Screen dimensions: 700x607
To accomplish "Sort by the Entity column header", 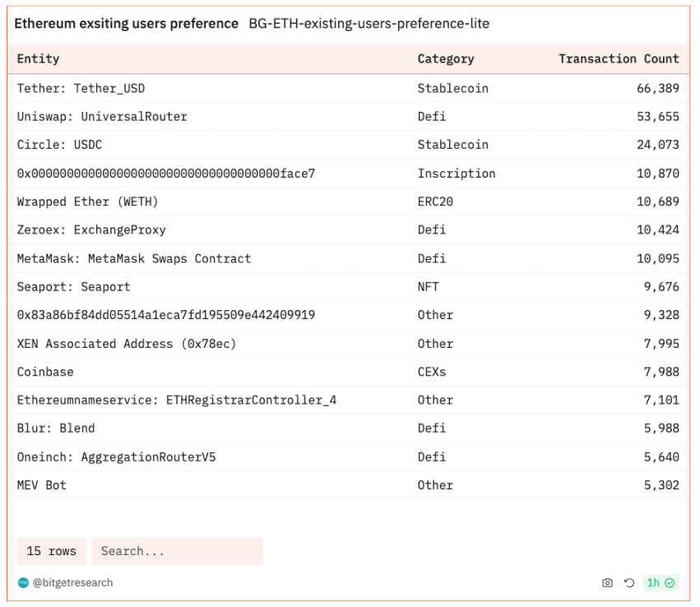I will click(x=39, y=59).
